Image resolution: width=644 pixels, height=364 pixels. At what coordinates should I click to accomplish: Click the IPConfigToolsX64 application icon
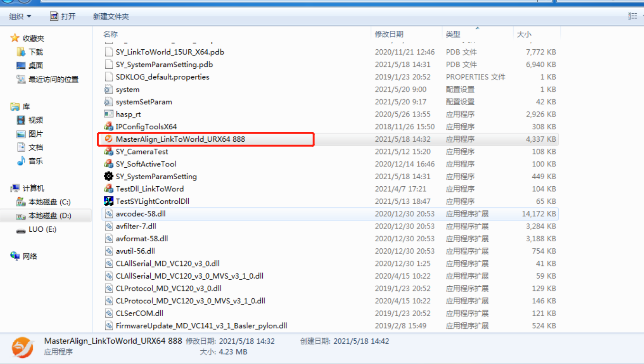109,127
